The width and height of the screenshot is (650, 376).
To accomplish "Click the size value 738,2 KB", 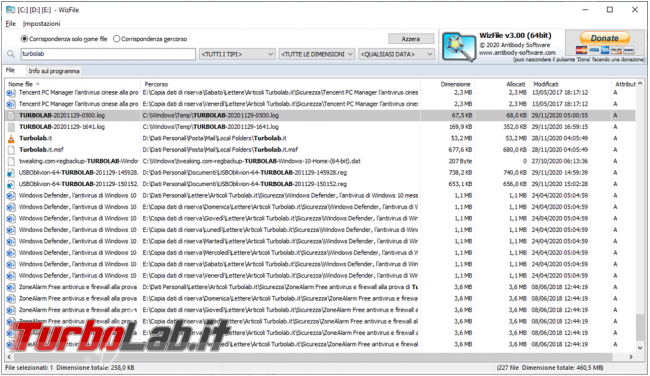I will (461, 173).
